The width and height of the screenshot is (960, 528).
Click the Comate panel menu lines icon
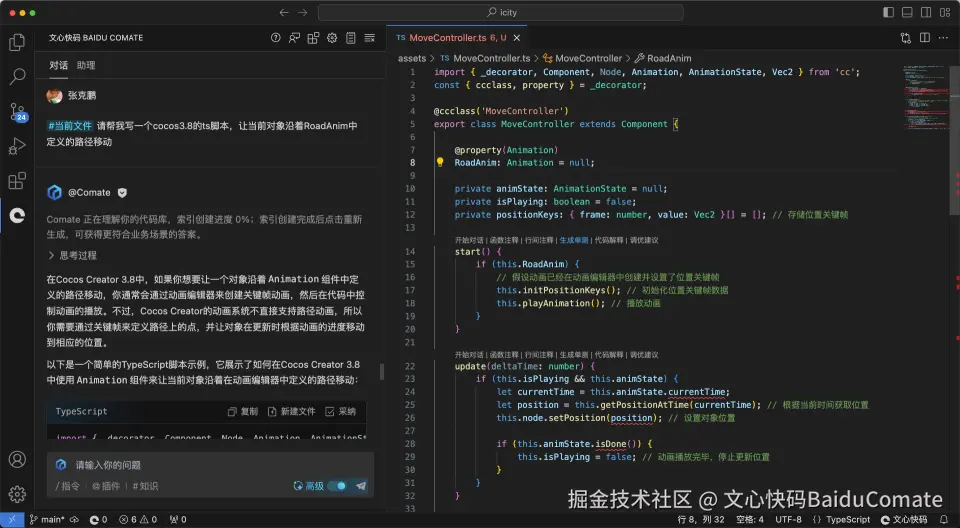point(370,38)
